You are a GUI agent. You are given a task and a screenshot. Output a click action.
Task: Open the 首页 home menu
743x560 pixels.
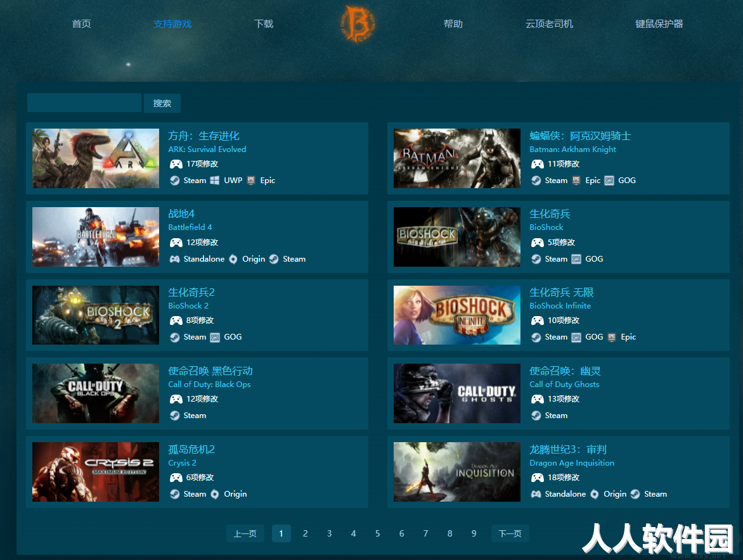click(x=82, y=23)
